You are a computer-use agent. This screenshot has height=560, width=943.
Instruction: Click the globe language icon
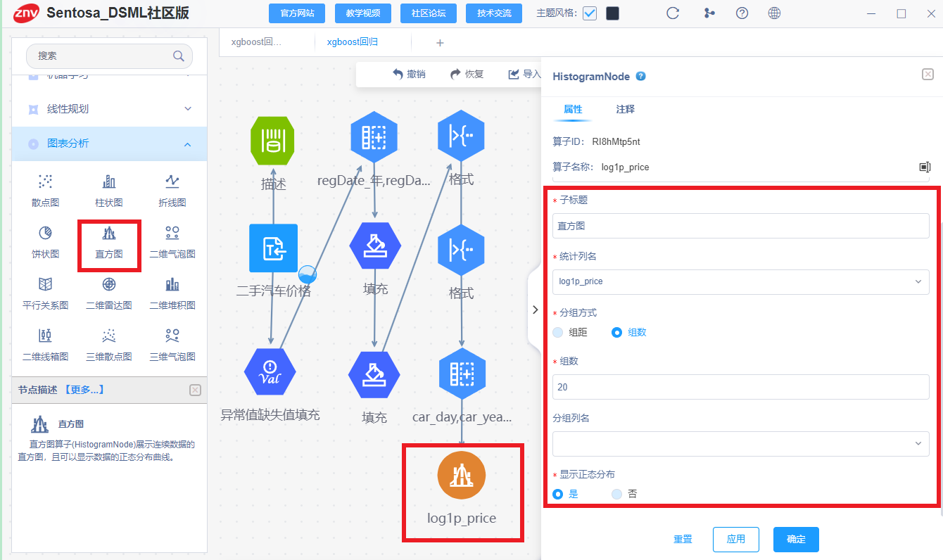point(774,13)
